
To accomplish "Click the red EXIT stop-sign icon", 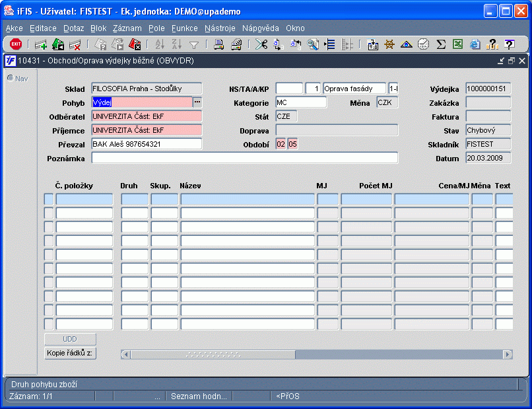I will pyautogui.click(x=16, y=44).
